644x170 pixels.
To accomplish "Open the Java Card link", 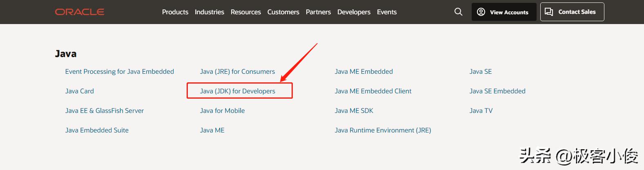I will 80,91.
